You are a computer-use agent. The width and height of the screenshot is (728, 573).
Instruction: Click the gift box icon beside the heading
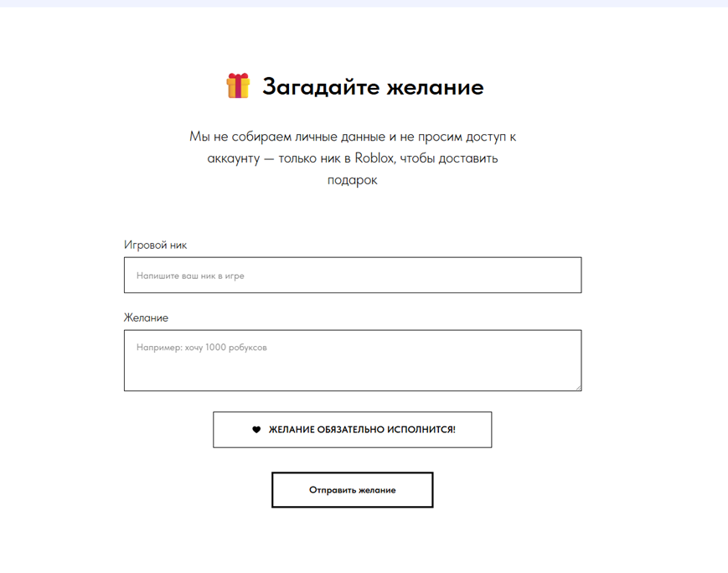[238, 86]
